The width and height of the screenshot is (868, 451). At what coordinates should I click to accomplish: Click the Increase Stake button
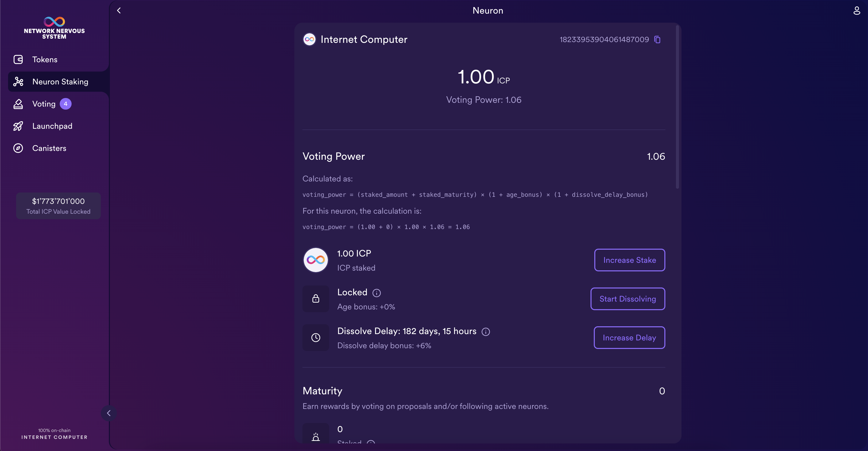(x=629, y=260)
